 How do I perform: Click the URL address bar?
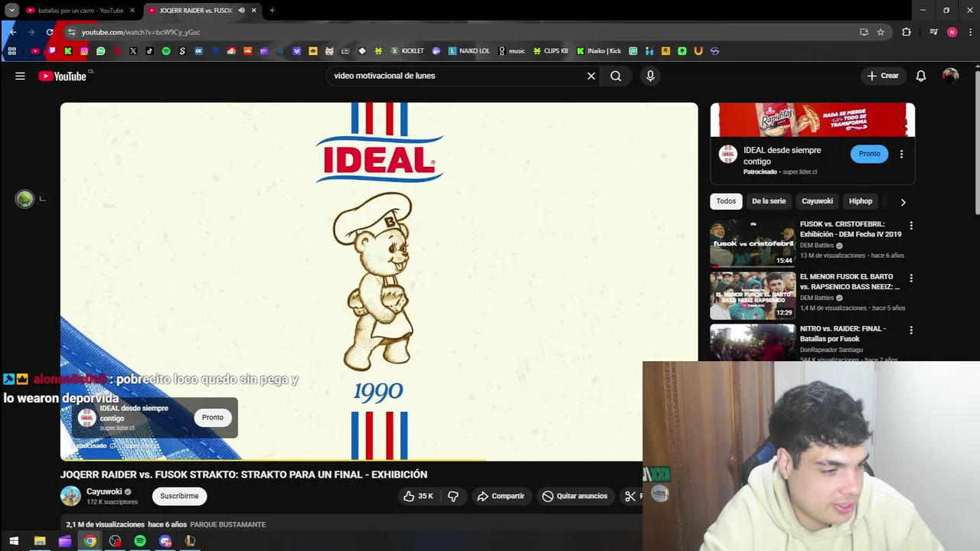[459, 32]
